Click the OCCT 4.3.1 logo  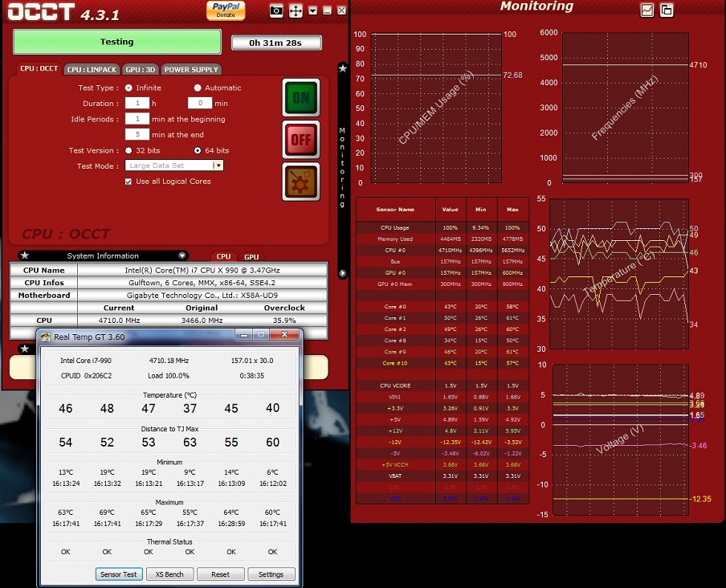[63, 13]
